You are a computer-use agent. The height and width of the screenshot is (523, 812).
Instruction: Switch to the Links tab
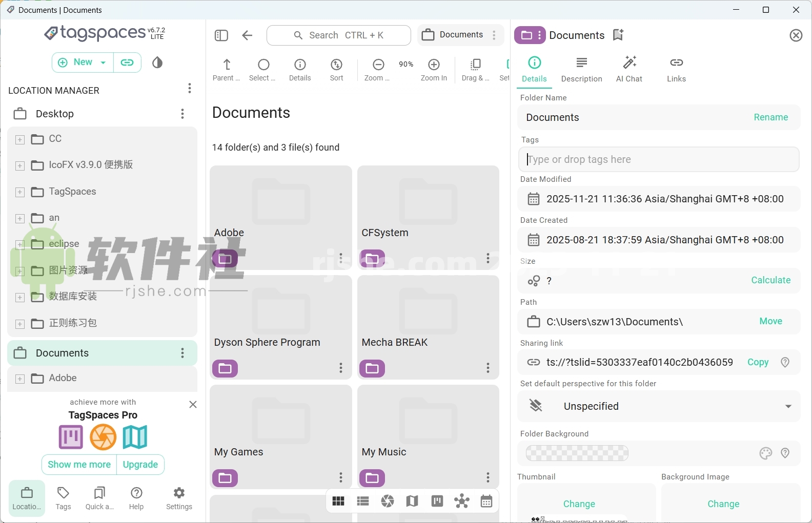click(676, 70)
